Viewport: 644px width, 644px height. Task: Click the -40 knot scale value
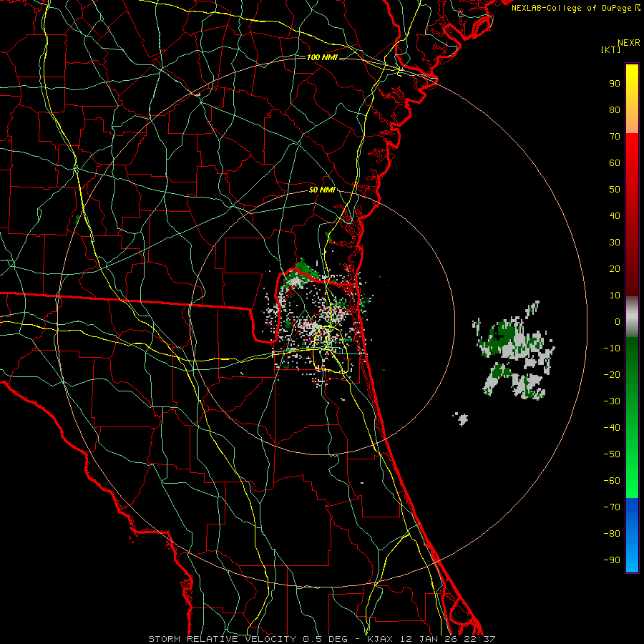612,428
